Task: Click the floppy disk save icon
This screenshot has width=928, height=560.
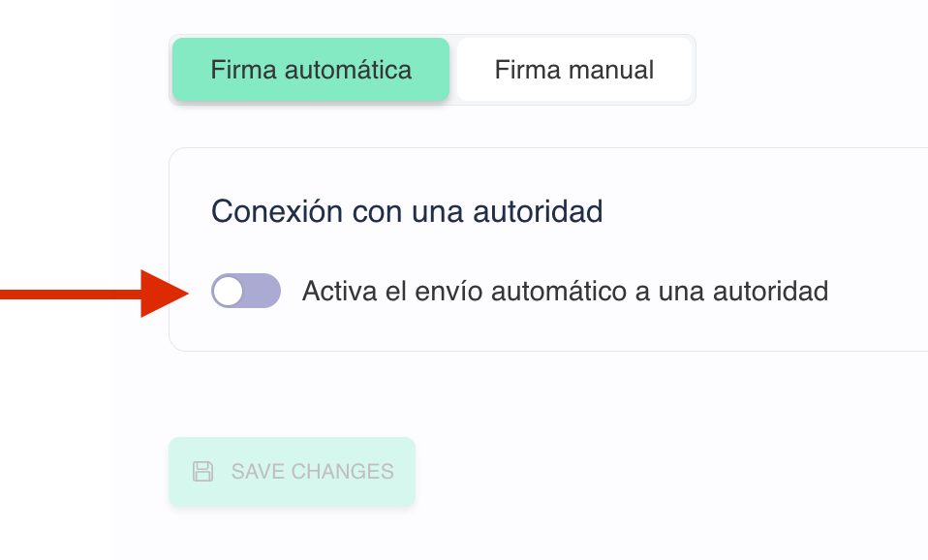Action: pyautogui.click(x=202, y=472)
